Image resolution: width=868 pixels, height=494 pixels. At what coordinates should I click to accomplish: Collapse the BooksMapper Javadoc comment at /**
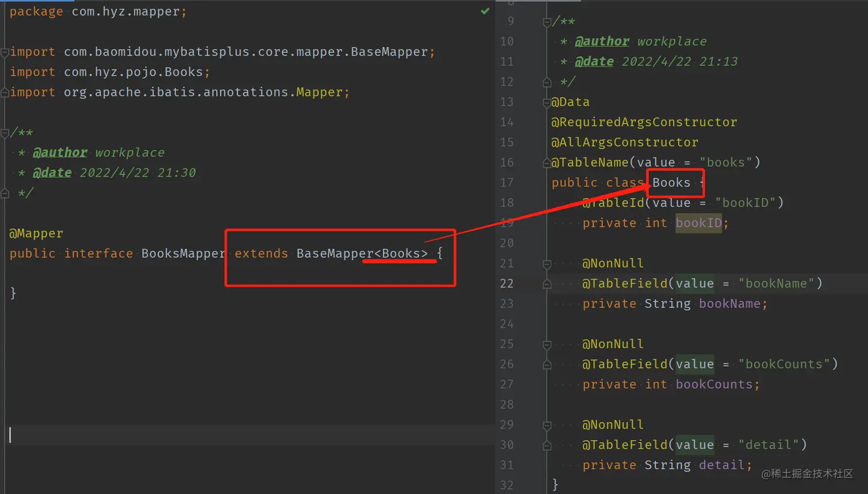pyautogui.click(x=5, y=133)
